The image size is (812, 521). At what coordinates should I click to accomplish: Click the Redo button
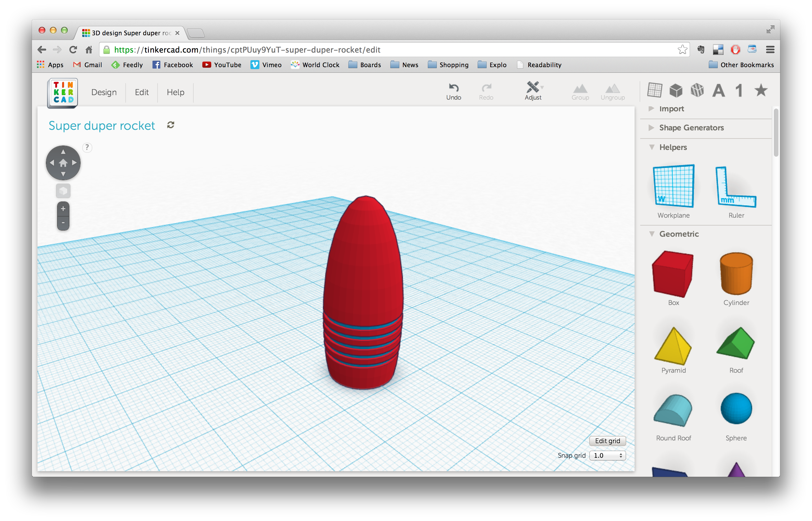click(486, 92)
